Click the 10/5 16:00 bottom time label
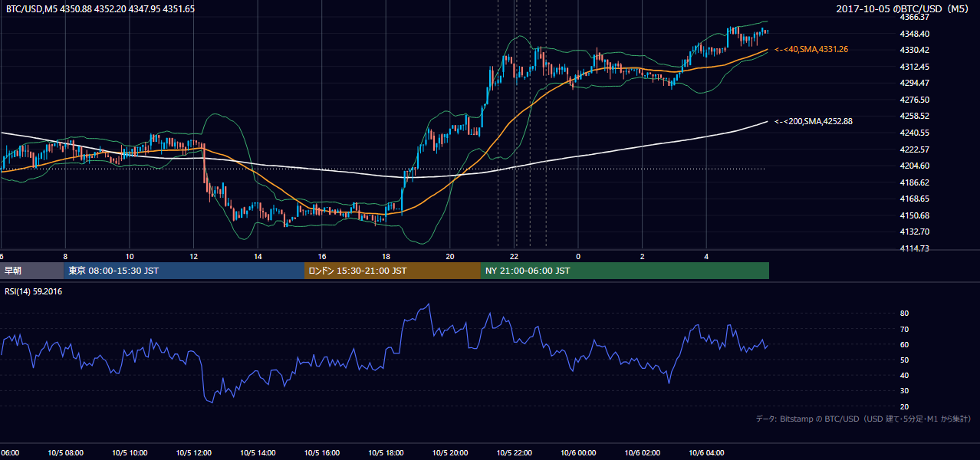The width and height of the screenshot is (980, 460). tap(322, 453)
